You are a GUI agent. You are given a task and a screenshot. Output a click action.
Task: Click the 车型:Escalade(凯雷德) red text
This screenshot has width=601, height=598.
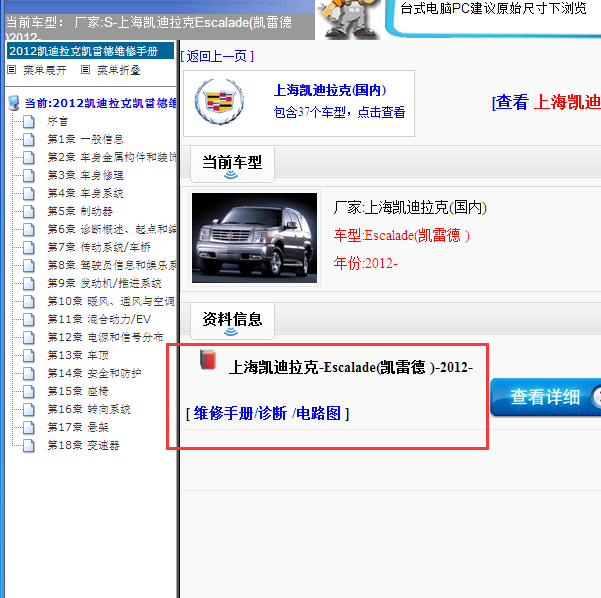[x=402, y=235]
